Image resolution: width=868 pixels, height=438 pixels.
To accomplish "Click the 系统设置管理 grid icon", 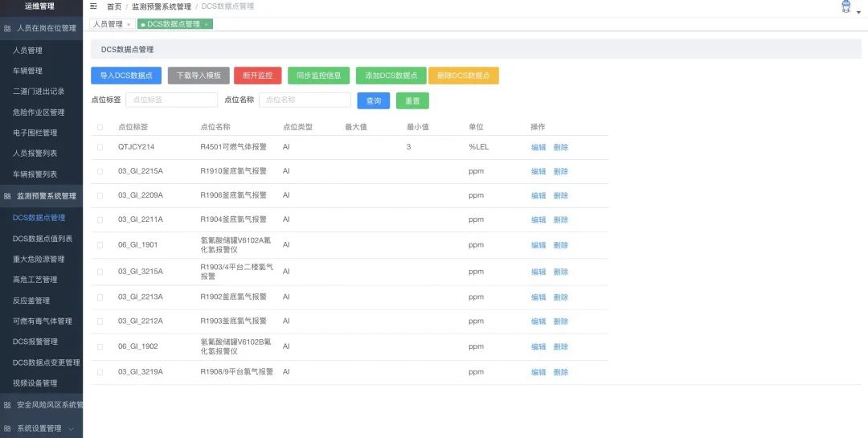I will pyautogui.click(x=7, y=428).
